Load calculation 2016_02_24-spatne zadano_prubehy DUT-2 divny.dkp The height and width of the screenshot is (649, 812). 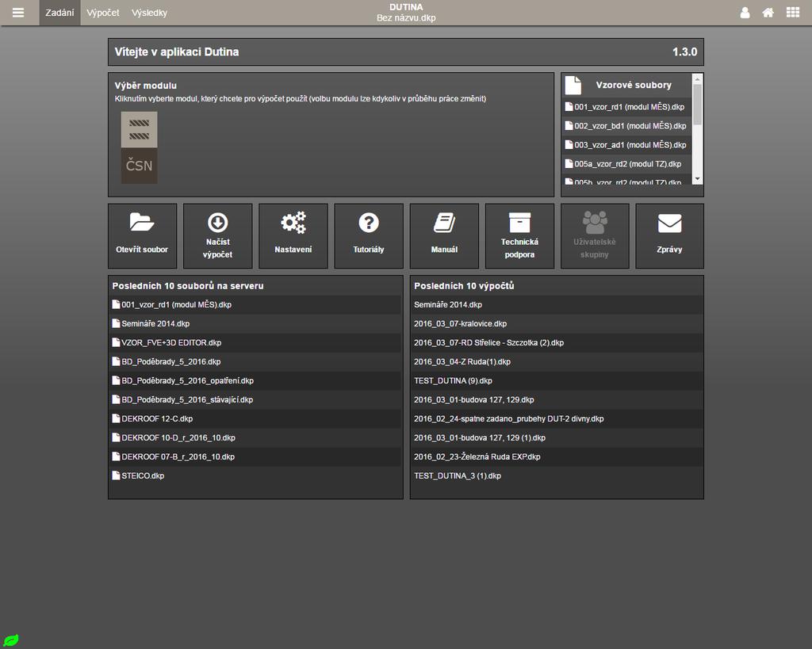[x=557, y=418]
